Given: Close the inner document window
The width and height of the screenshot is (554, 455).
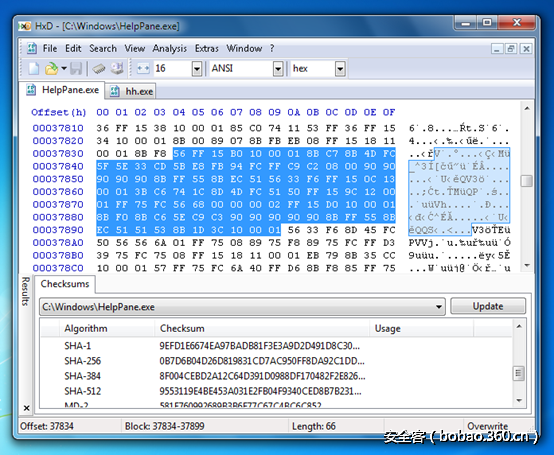Looking at the screenshot, I should click(526, 49).
